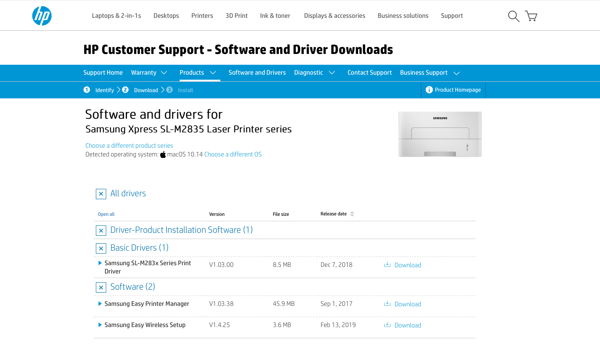Click the Feb 13, 2019 release date
The width and height of the screenshot is (600, 364).
click(x=338, y=325)
